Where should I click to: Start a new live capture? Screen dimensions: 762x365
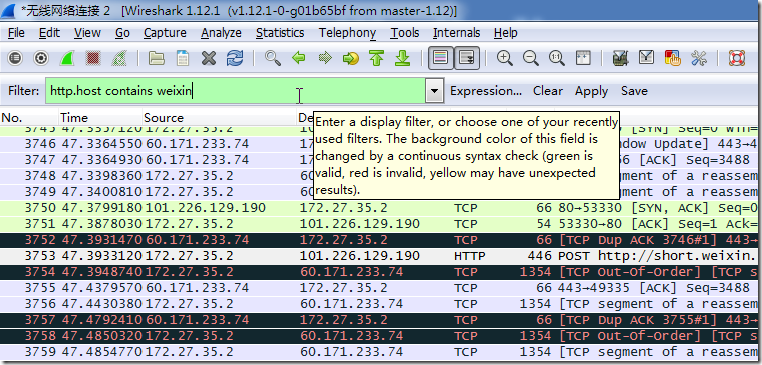pos(67,59)
